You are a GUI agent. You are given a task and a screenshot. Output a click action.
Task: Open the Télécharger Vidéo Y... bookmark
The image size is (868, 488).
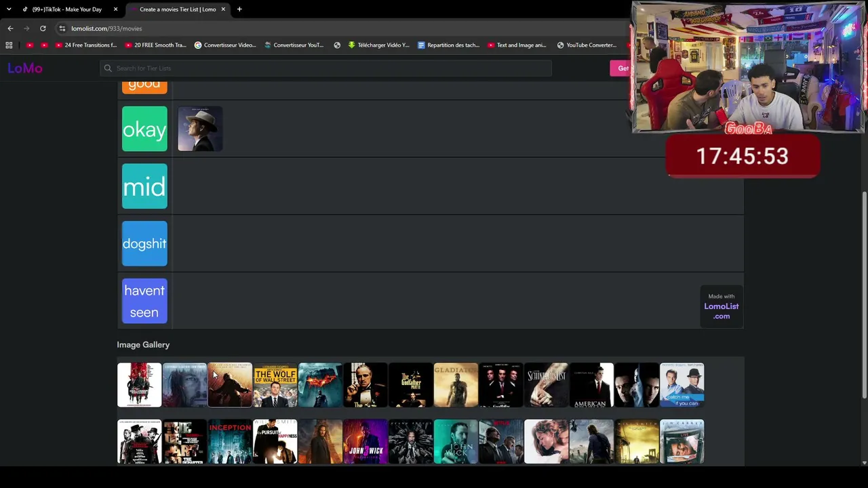point(379,45)
